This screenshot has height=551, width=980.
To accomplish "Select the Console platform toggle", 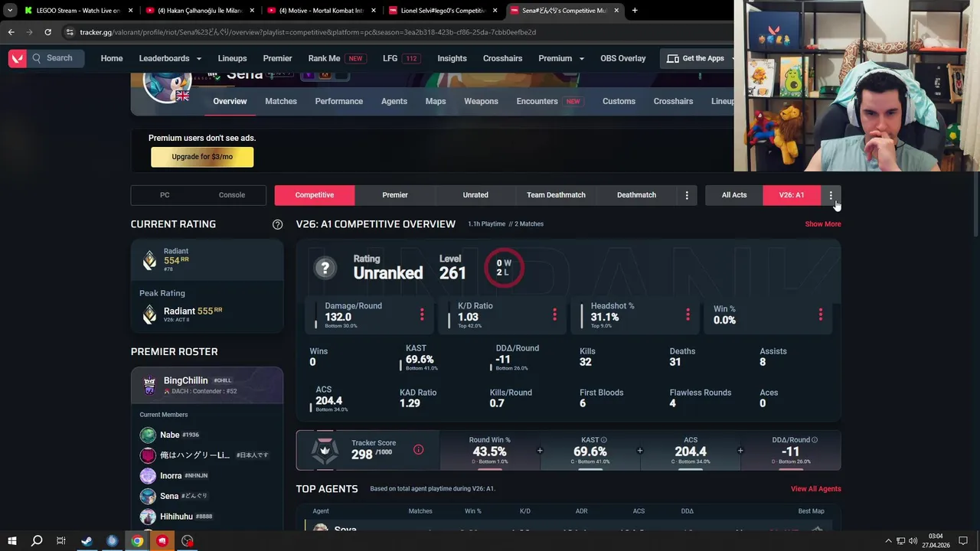I will (x=232, y=195).
